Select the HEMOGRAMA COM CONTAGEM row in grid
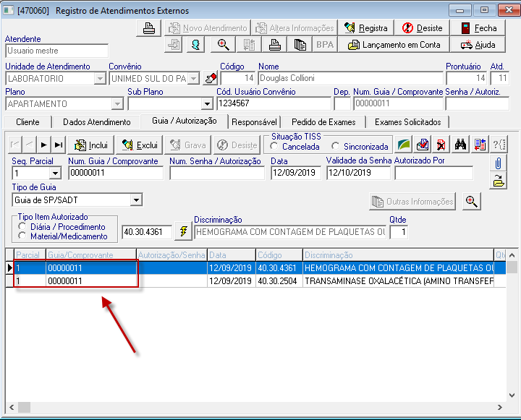521x420 pixels. 256,267
